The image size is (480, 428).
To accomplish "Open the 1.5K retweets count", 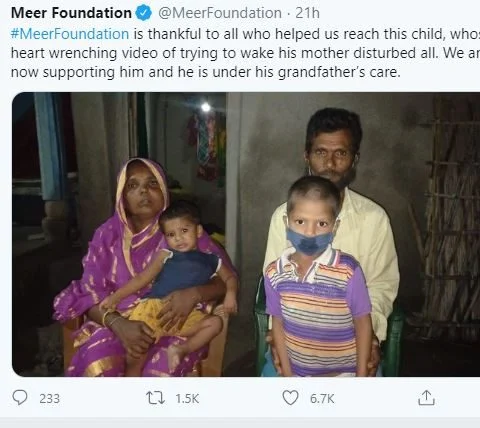I will pyautogui.click(x=187, y=399).
